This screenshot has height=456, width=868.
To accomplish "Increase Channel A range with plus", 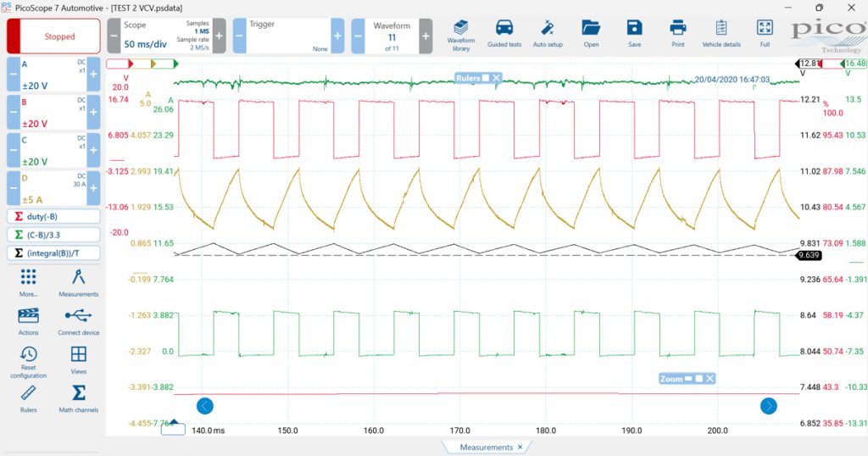I will [93, 74].
